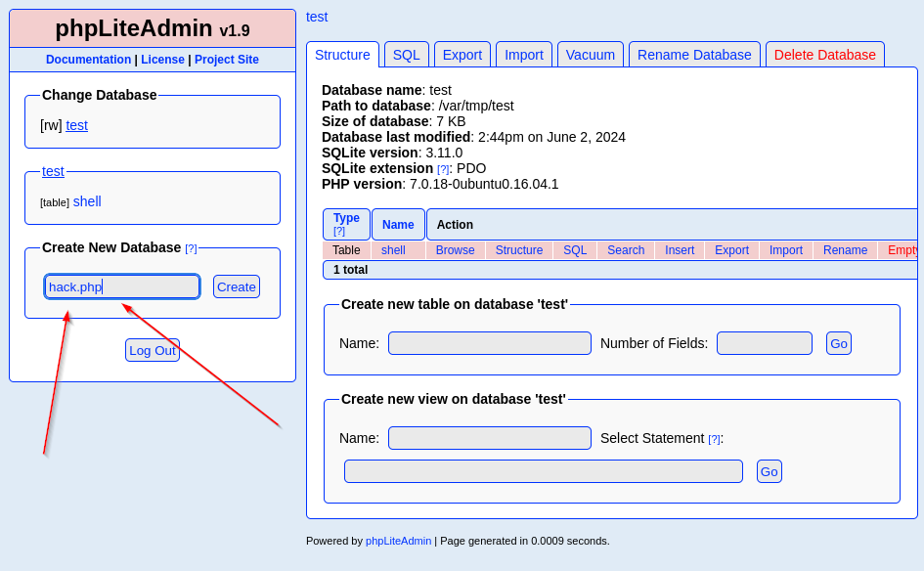Click the help [?] next to Create New Database
The width and height of the screenshot is (924, 571).
pos(191,248)
